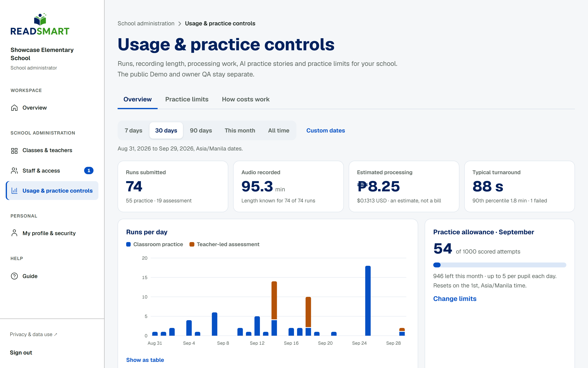Open Custom dates picker
Viewport: 588px width, 368px height.
click(x=326, y=130)
